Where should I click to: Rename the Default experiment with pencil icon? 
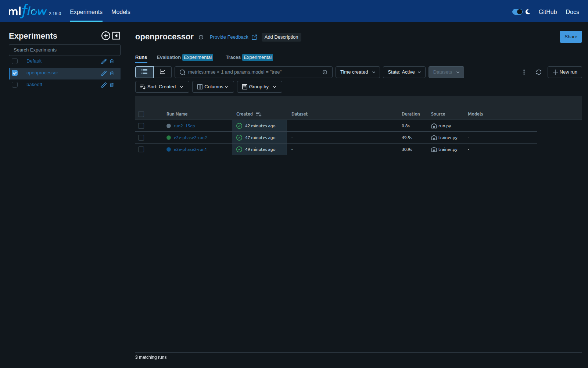click(x=104, y=61)
